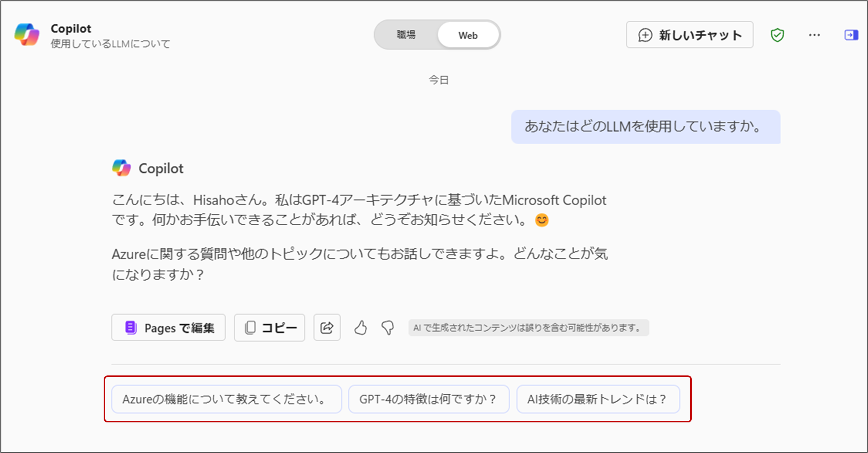The image size is (868, 453).
Task: Give the response a thumbs down
Action: pyautogui.click(x=388, y=328)
